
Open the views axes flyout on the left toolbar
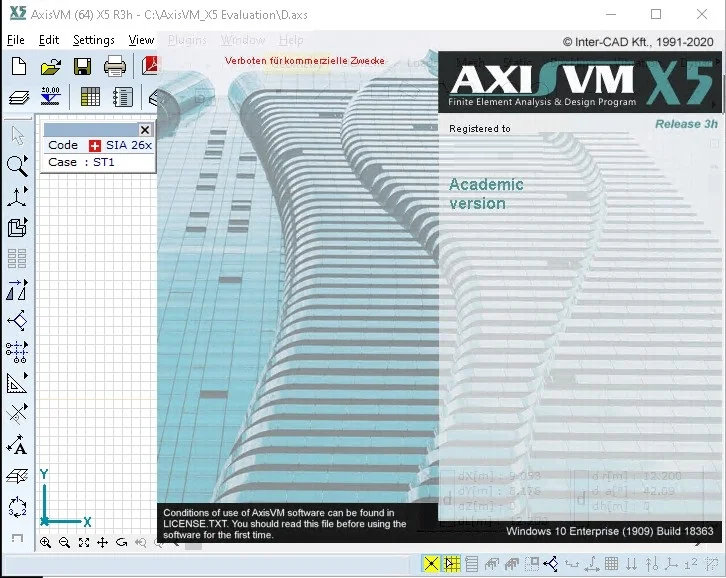coord(18,197)
